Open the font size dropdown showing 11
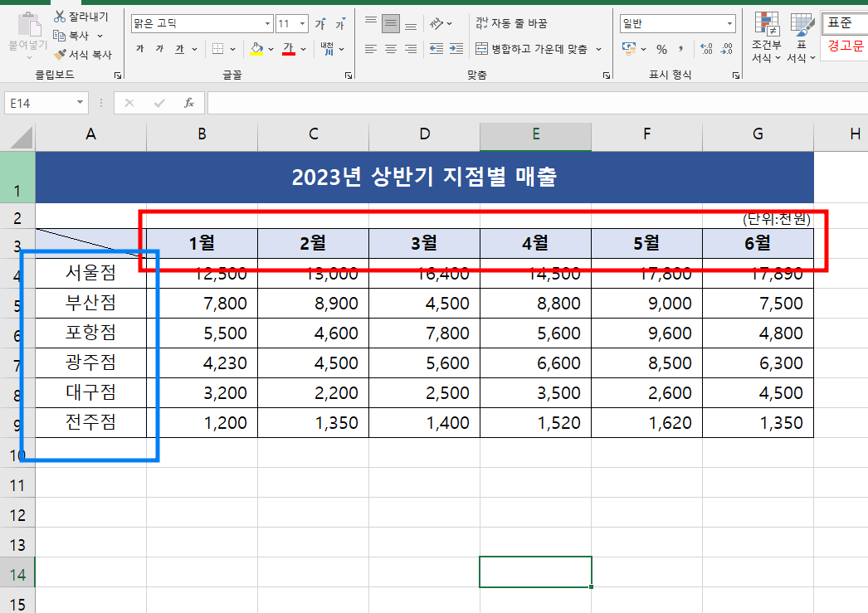868x613 pixels. (x=302, y=24)
